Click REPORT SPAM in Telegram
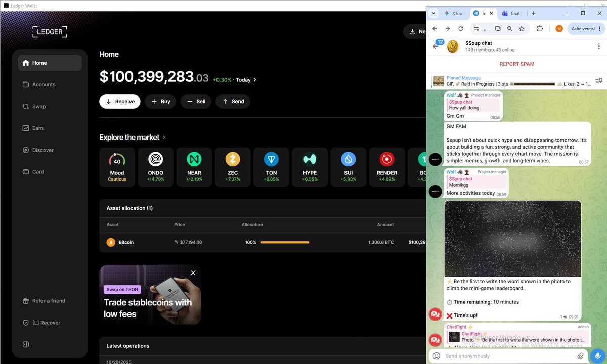 point(517,64)
